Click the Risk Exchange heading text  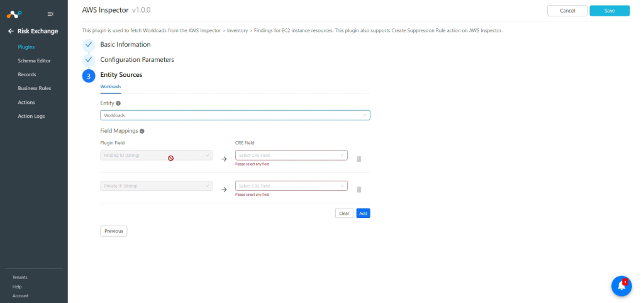coord(38,31)
